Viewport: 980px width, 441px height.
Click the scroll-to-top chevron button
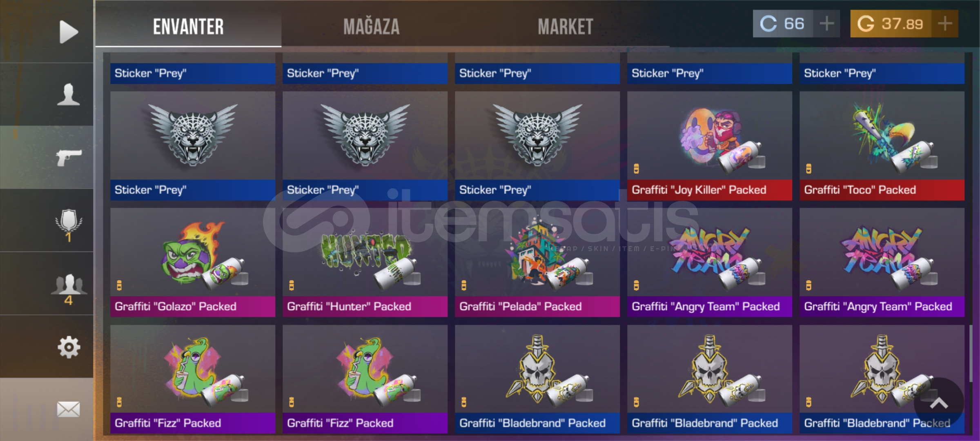point(939,403)
